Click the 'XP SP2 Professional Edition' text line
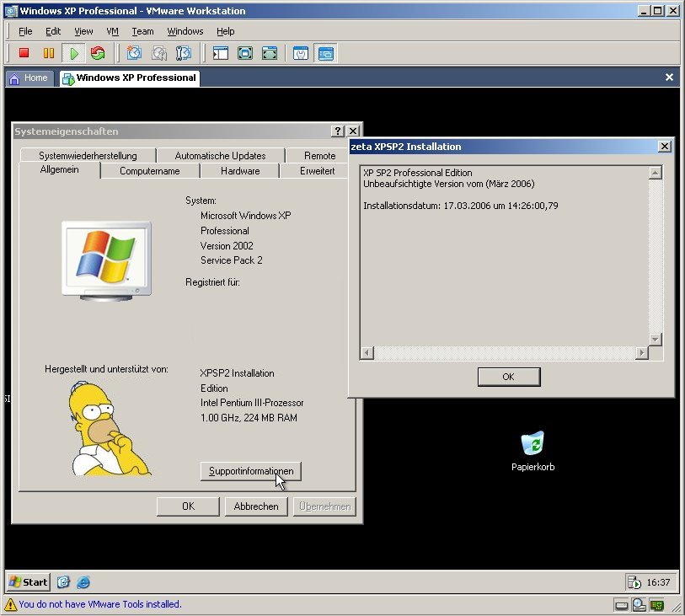685x616 pixels. pos(418,173)
